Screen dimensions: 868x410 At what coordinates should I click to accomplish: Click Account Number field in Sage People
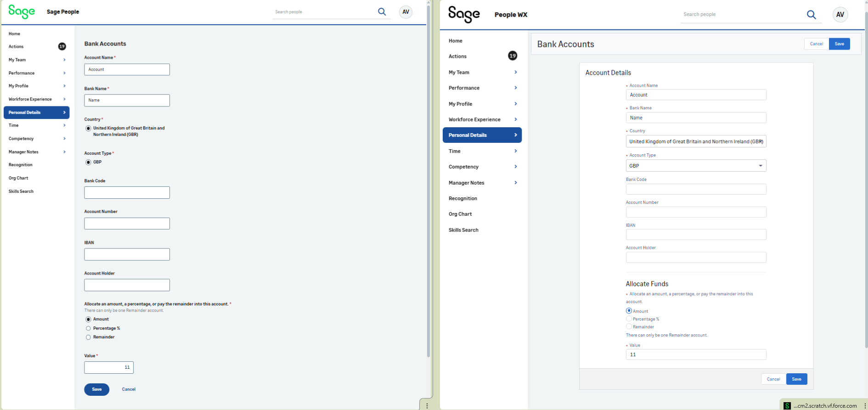pyautogui.click(x=127, y=224)
